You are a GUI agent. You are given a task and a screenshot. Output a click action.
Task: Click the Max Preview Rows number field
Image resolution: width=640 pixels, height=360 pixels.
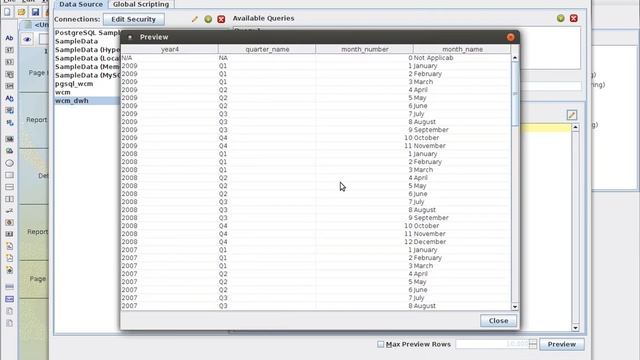point(492,344)
